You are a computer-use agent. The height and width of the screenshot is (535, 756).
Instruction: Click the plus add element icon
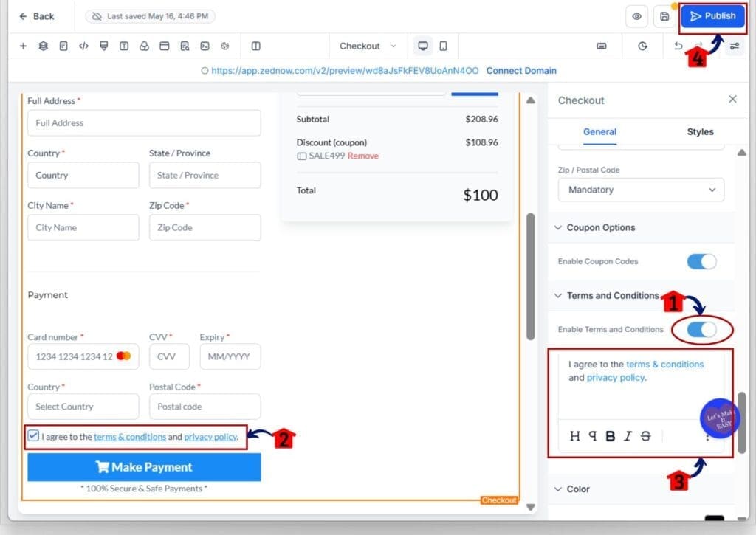23,46
